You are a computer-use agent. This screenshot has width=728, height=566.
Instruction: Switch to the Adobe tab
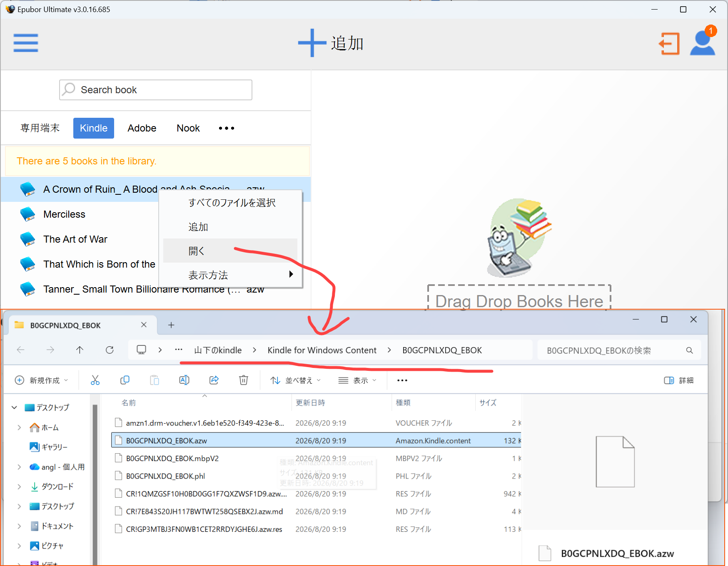(x=142, y=128)
